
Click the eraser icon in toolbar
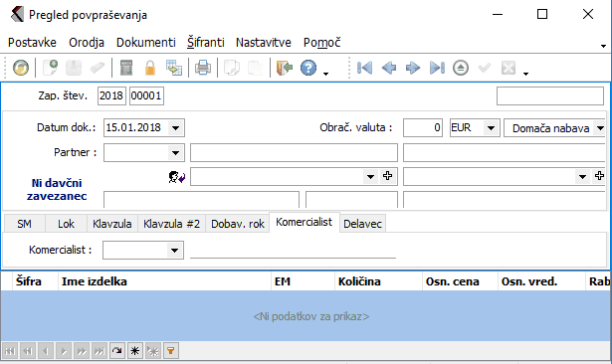(98, 68)
